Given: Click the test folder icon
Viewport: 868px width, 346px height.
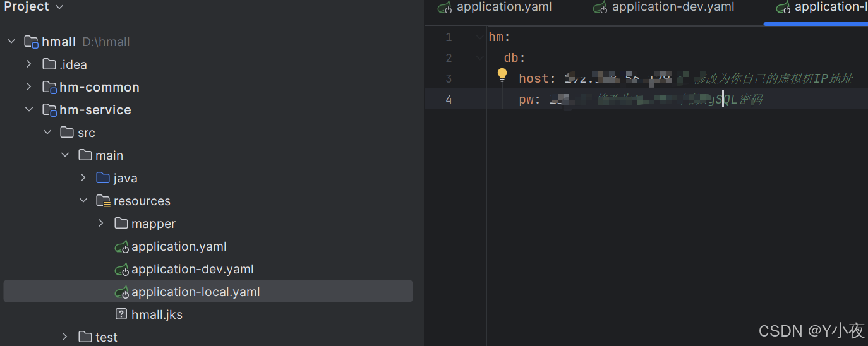Looking at the screenshot, I should coord(85,337).
